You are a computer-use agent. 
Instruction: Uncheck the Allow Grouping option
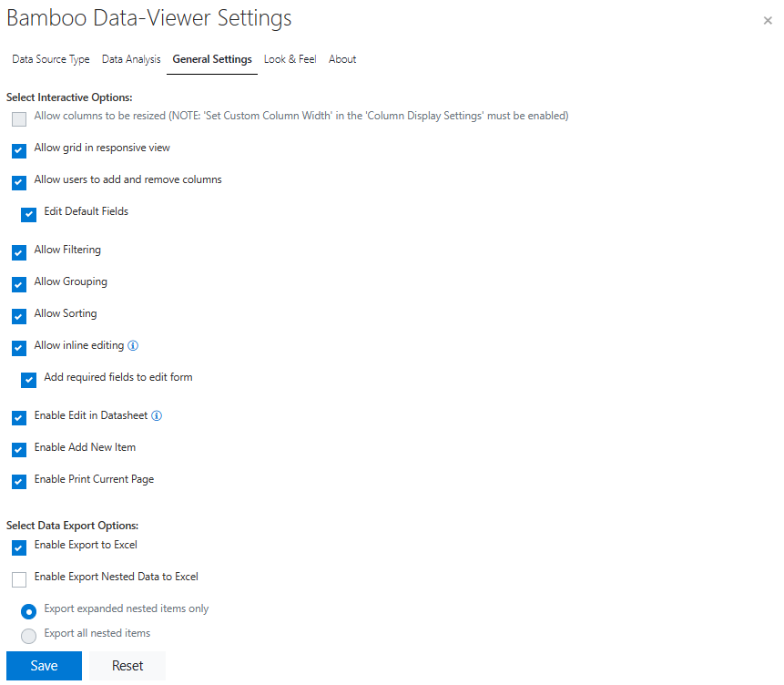(x=19, y=284)
